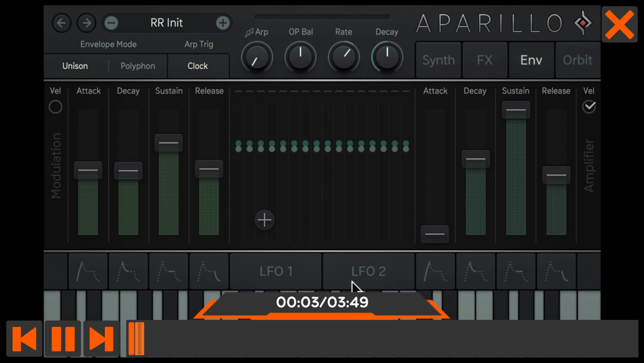Select Amplifier Release curve shape icon
Screen dimensions: 644x363
(x=556, y=271)
